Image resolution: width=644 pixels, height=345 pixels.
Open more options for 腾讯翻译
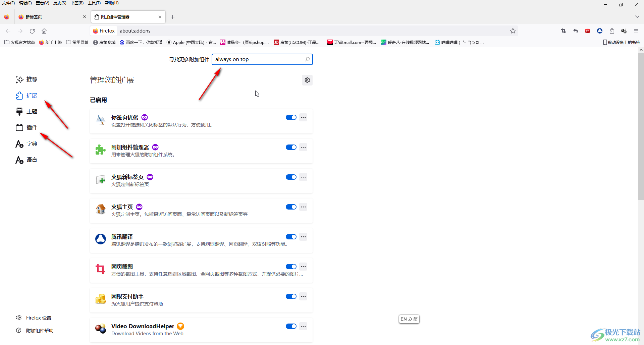click(x=303, y=237)
